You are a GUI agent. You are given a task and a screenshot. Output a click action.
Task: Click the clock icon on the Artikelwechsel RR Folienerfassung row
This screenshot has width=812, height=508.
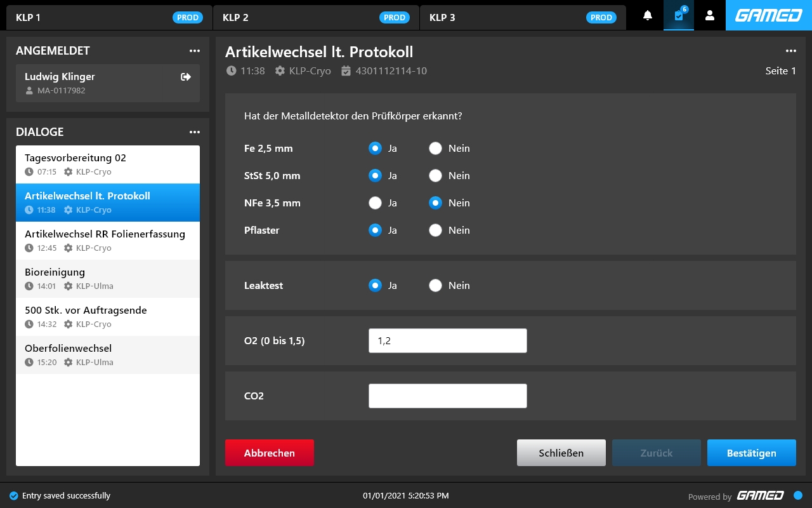click(x=29, y=248)
